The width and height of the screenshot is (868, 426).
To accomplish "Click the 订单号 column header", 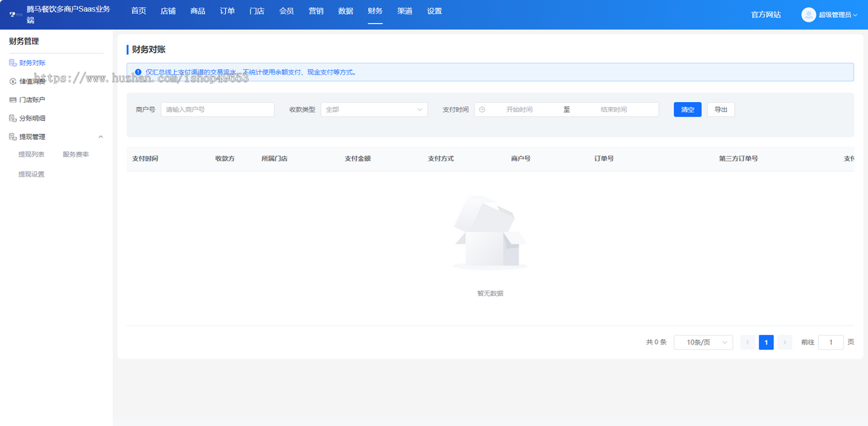I will tap(604, 158).
